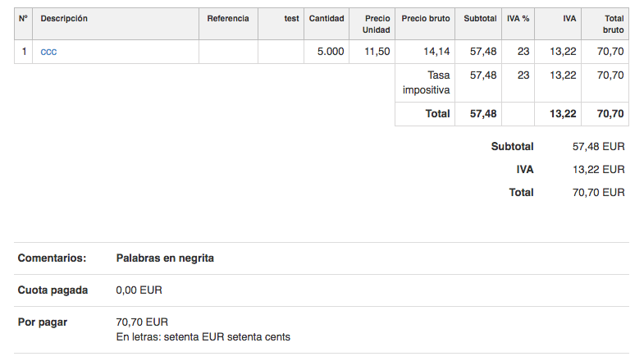Select the 57,48 EUR subtotal amount

point(598,147)
